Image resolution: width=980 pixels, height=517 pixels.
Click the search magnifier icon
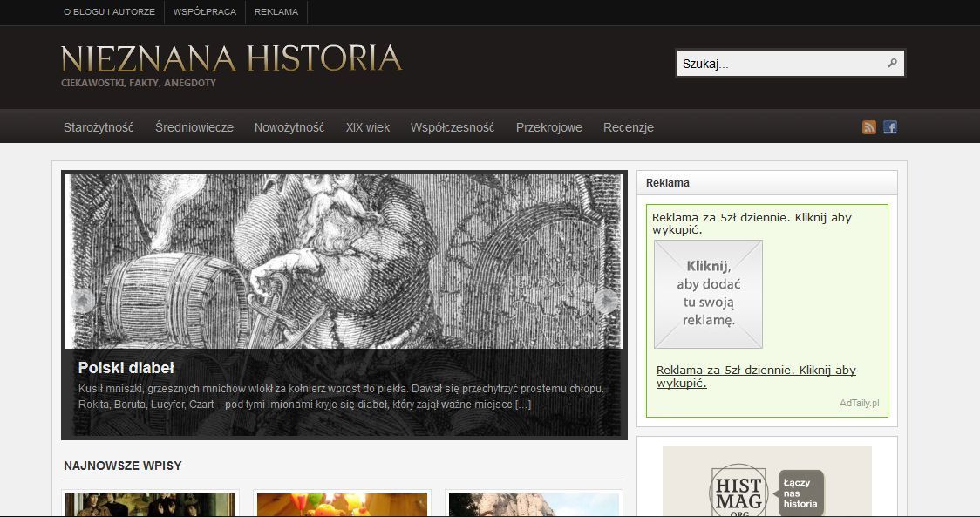[893, 63]
